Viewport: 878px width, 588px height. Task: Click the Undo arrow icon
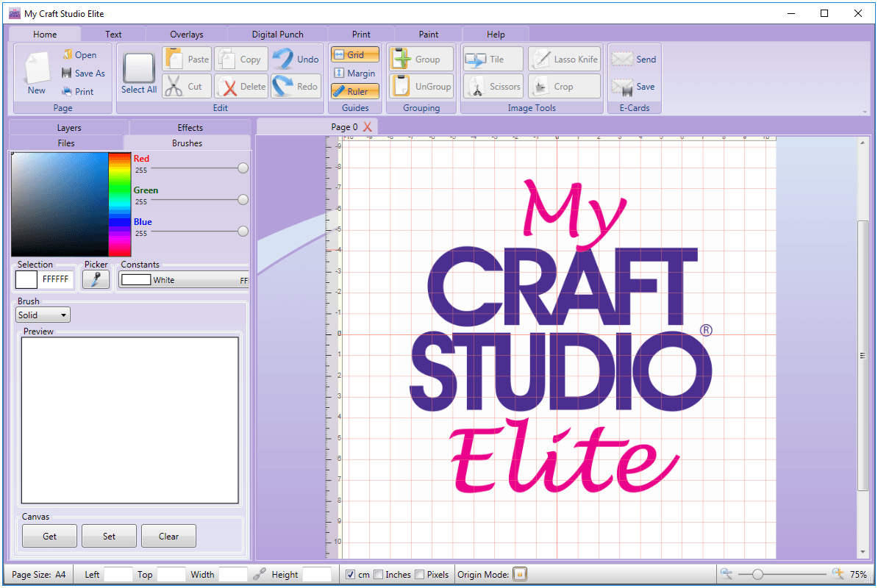point(283,59)
